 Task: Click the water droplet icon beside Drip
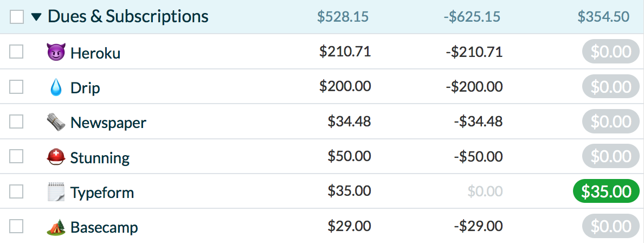tap(56, 87)
